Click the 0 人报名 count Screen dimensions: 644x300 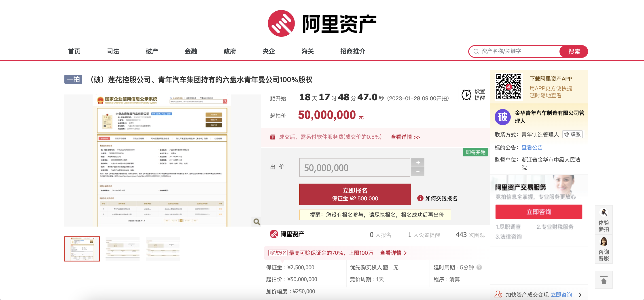[381, 235]
